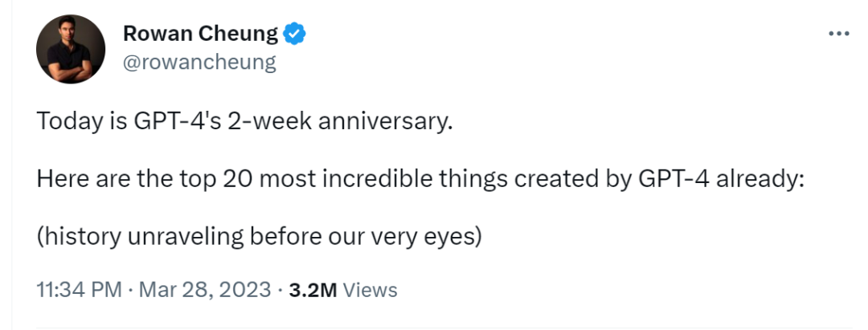The image size is (868, 330).
Task: Click the Mar 28, 2023 date
Action: pyautogui.click(x=205, y=290)
